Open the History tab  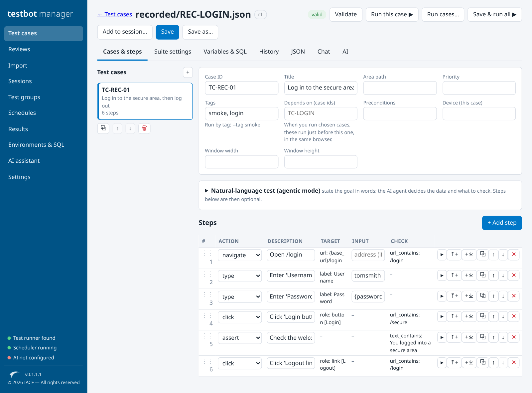click(x=269, y=52)
